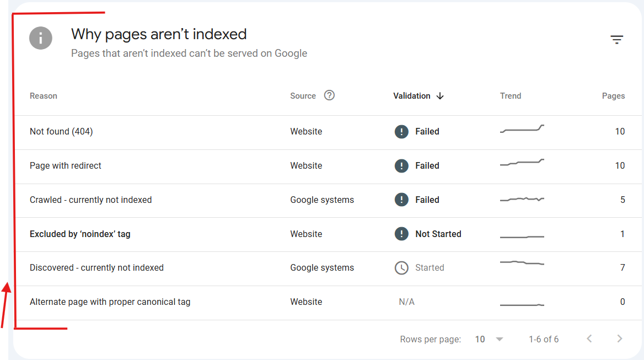Image resolution: width=644 pixels, height=360 pixels.
Task: Open Alternate page with proper canonical tag
Action: tap(110, 302)
